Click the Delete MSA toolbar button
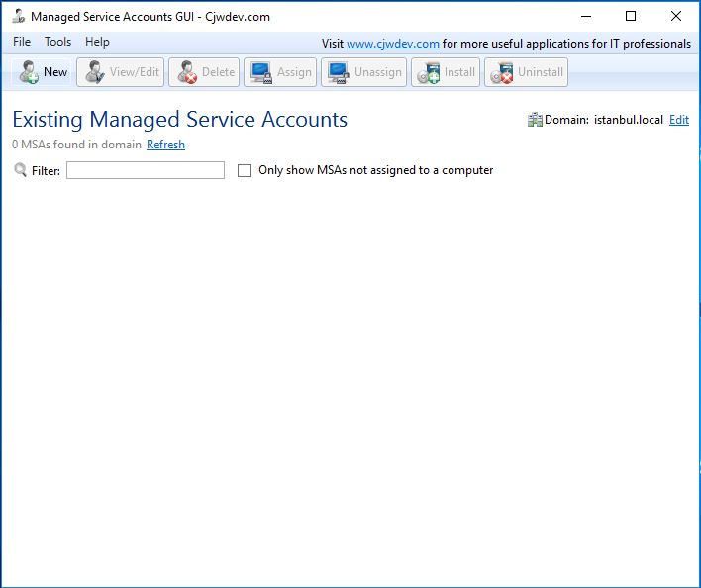Screen dimensions: 701x588 click(x=204, y=72)
